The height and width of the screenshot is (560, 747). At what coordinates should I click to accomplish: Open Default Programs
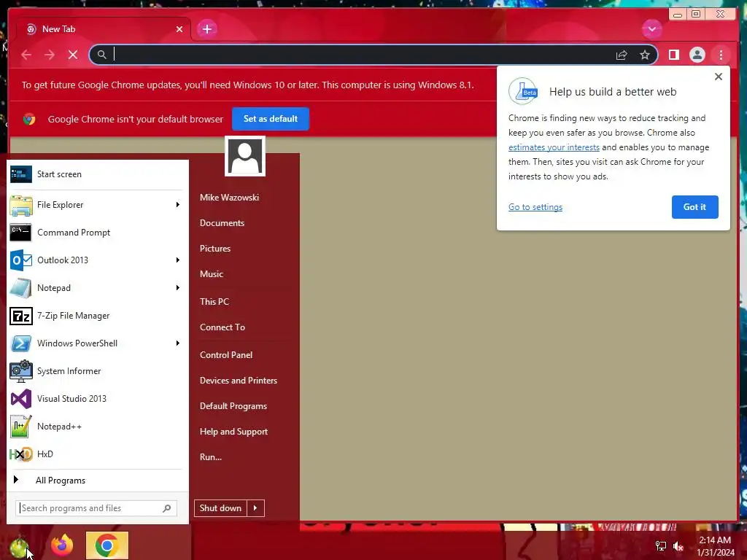pos(233,406)
